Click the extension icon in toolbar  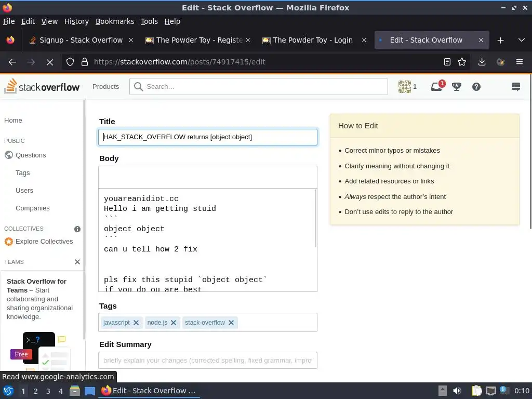(x=500, y=62)
